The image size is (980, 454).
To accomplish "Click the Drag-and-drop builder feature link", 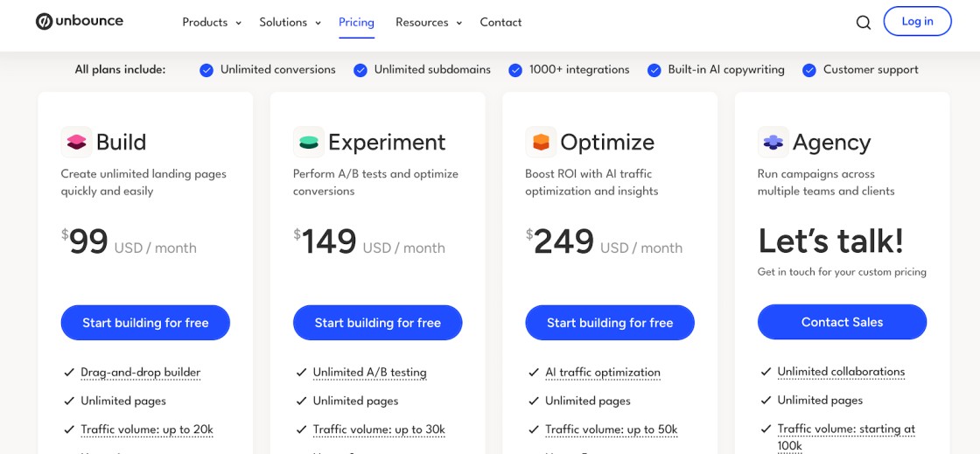I will coord(141,373).
